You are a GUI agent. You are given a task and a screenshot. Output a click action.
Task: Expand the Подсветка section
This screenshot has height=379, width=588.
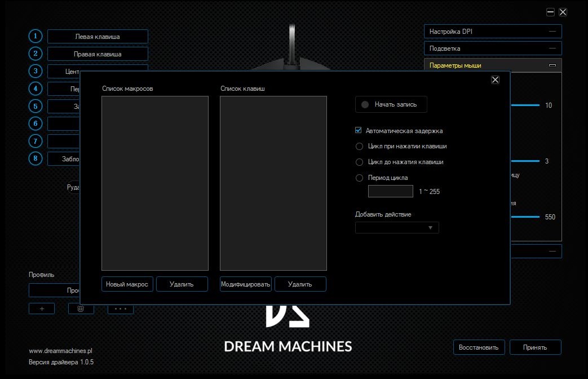(493, 49)
